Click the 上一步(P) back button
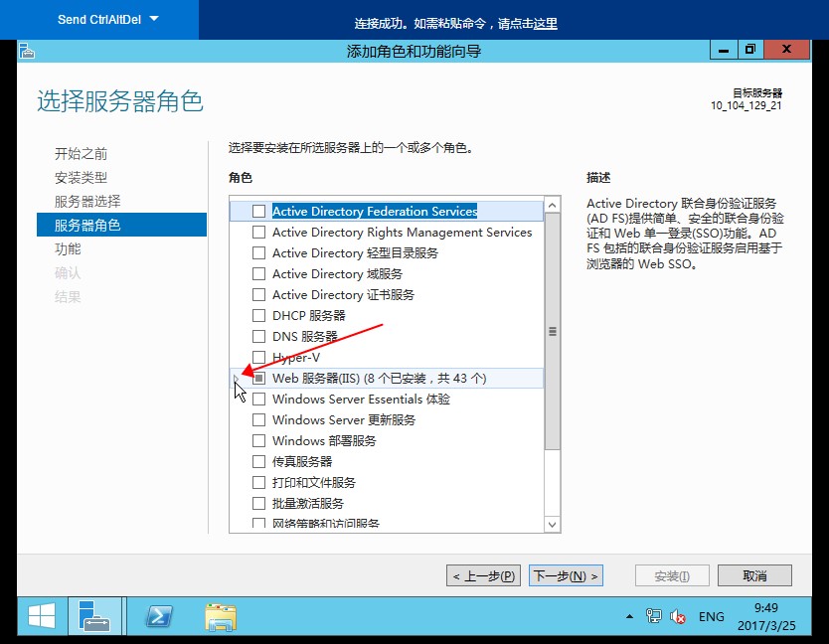This screenshot has height=644, width=829. 483,575
